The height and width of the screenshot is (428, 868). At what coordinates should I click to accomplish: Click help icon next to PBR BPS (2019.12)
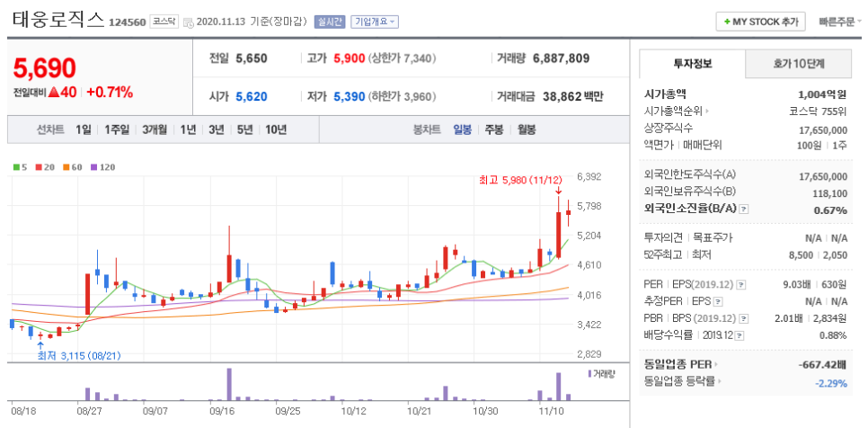[745, 319]
